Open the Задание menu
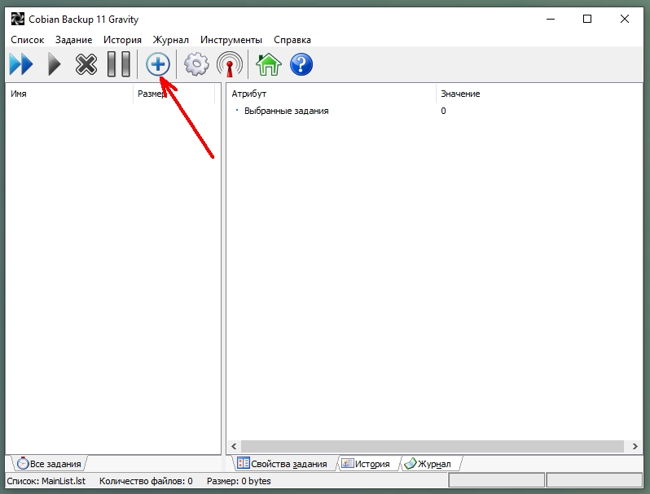Viewport: 650px width, 494px height. (x=74, y=40)
